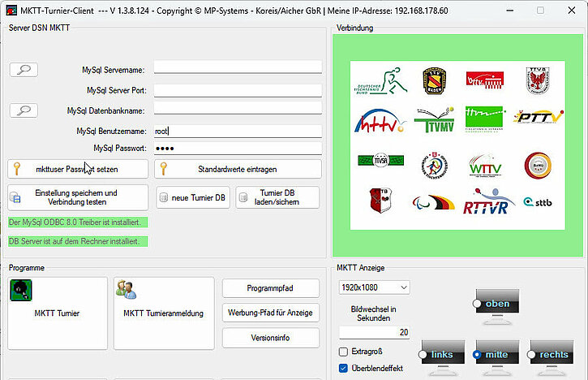This screenshot has width=588, height=380.
Task: Focus the MySql Server Port field
Action: (238, 89)
